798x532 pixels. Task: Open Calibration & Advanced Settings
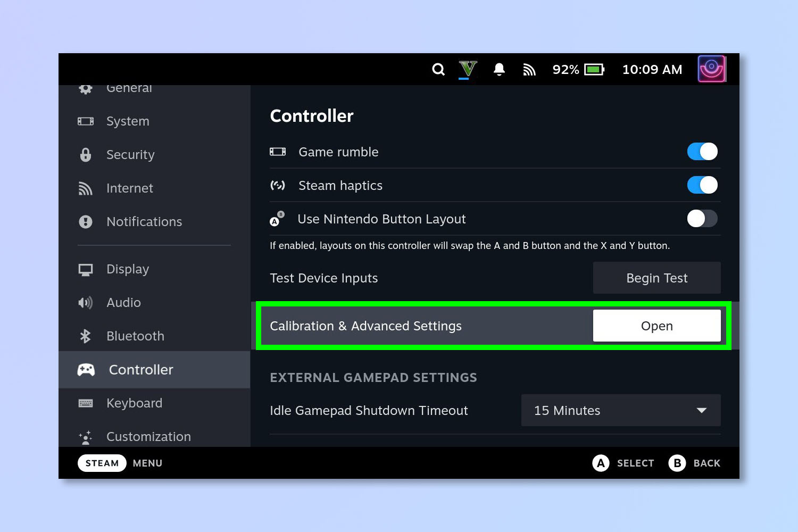(x=657, y=326)
